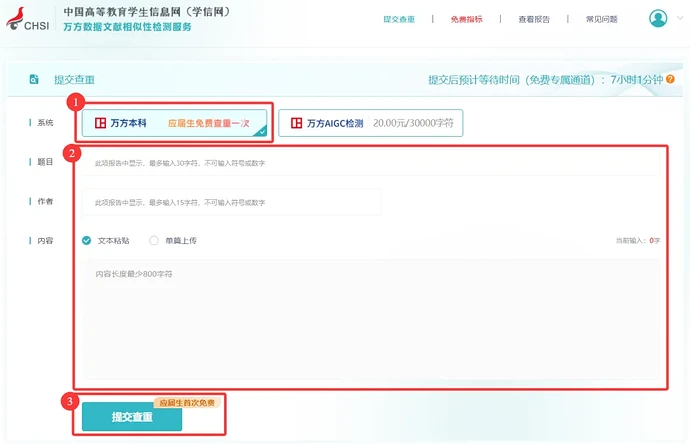690x444 pixels.
Task: Open the user avatar icon
Action: pos(658,18)
